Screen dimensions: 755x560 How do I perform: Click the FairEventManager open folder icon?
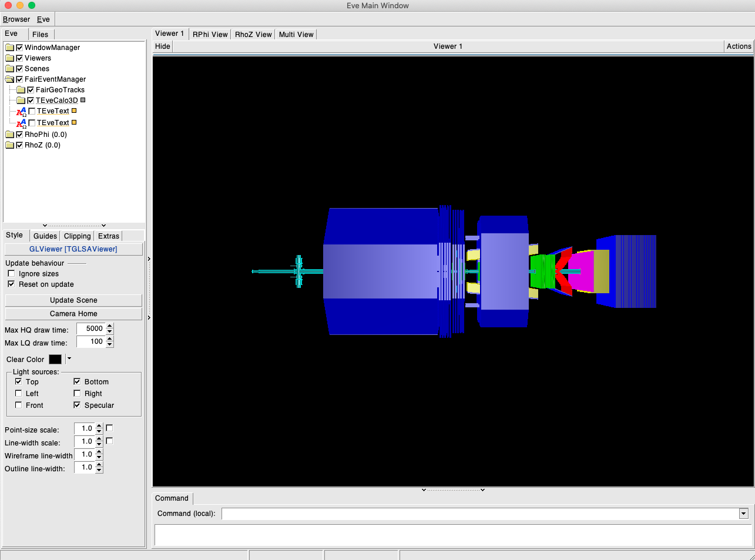pos(9,79)
